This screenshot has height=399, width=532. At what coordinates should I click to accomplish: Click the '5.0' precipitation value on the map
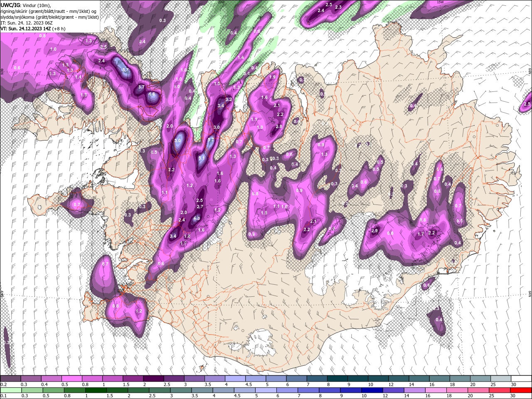[177, 141]
